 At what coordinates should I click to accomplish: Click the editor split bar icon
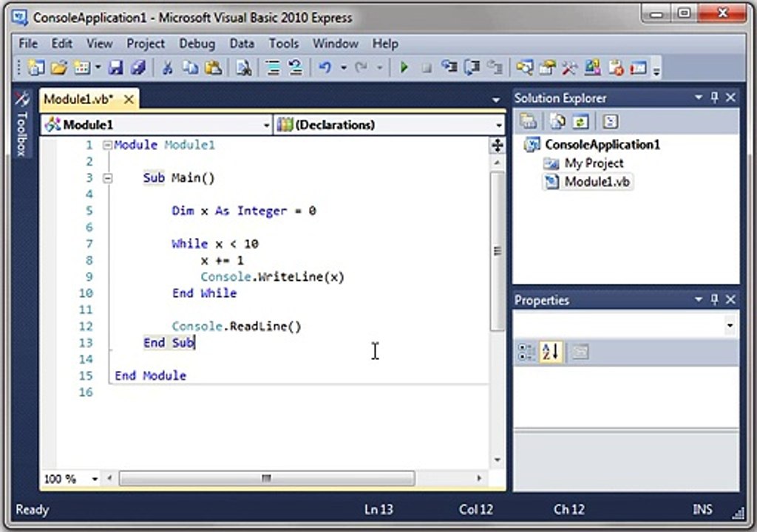(498, 146)
